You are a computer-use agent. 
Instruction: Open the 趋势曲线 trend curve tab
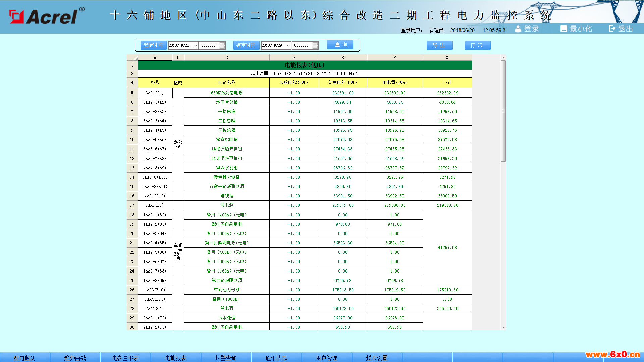pos(75,358)
